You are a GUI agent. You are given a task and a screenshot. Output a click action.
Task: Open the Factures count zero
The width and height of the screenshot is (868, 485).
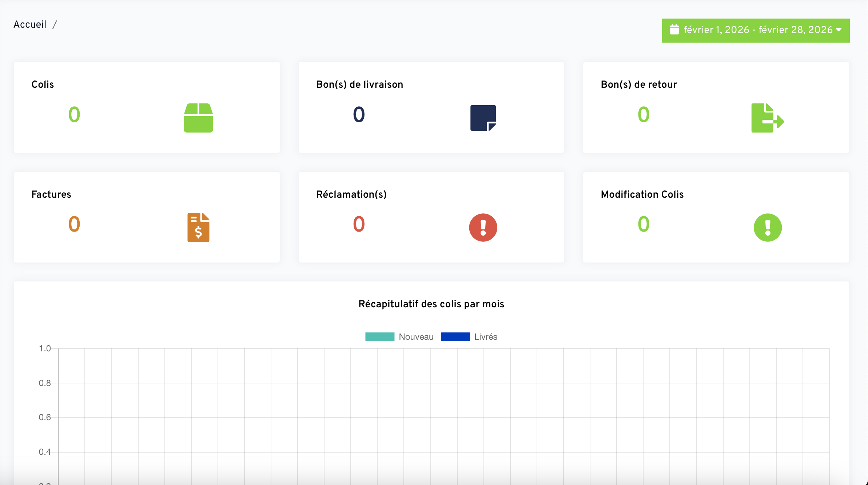coord(74,224)
